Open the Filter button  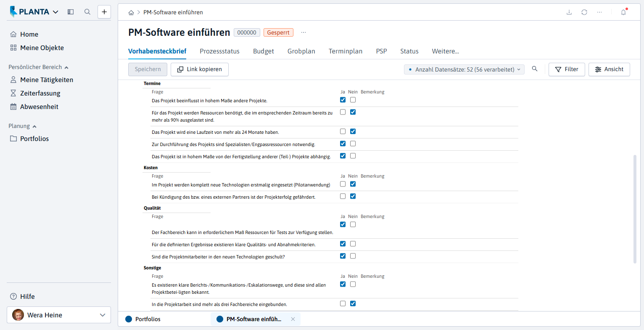567,69
